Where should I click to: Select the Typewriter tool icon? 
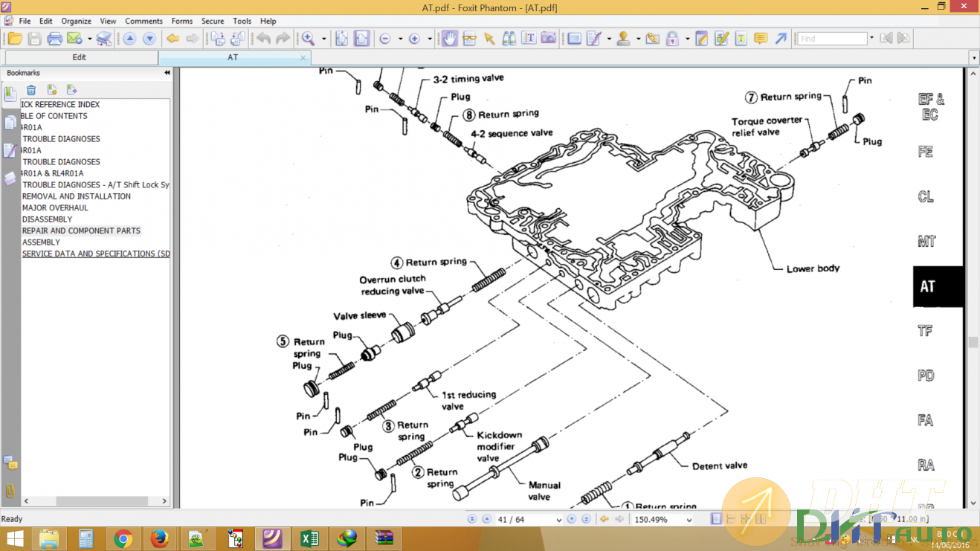point(741,39)
